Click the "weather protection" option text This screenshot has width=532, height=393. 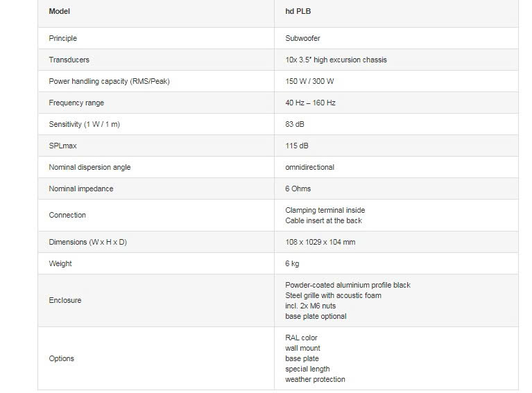click(315, 379)
